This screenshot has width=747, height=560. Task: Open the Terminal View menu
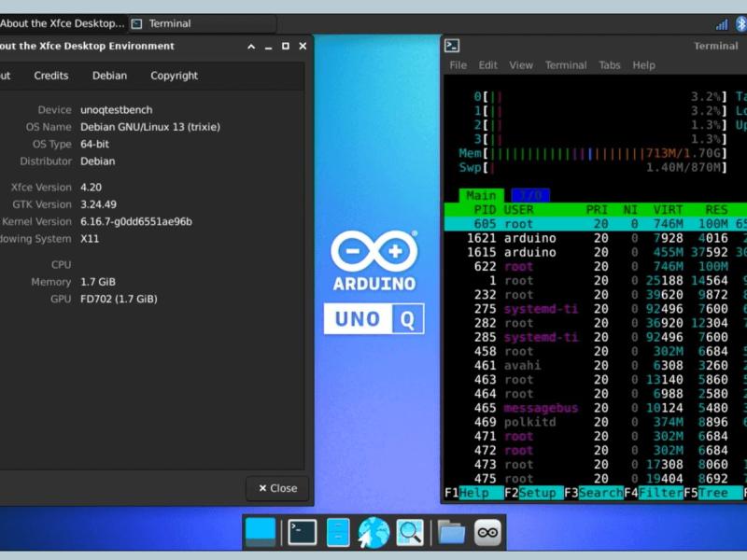click(521, 65)
